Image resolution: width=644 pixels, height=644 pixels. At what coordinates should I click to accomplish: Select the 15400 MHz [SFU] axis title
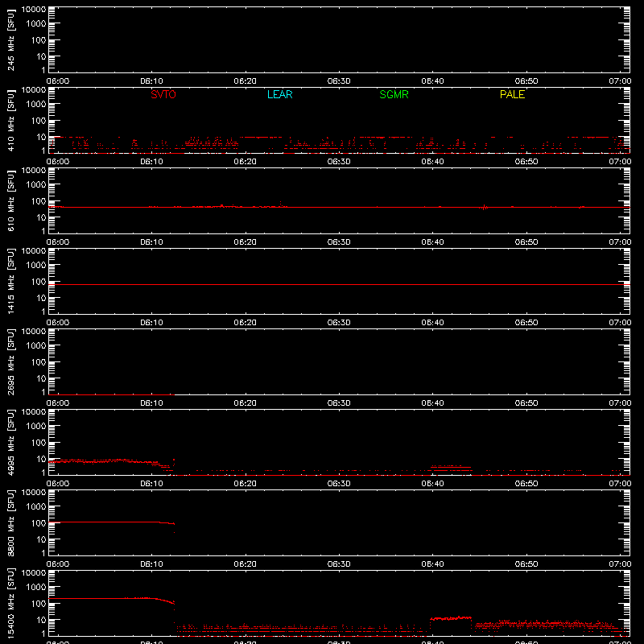pos(10,603)
